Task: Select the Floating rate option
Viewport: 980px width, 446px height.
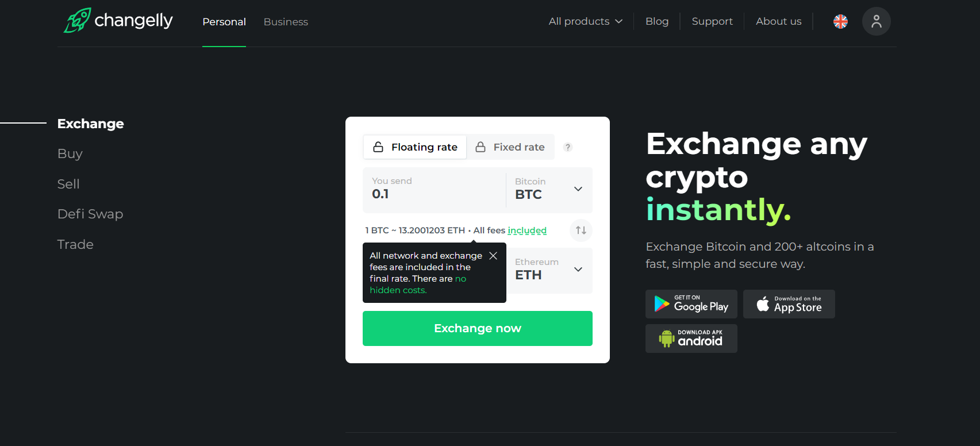Action: click(x=415, y=147)
